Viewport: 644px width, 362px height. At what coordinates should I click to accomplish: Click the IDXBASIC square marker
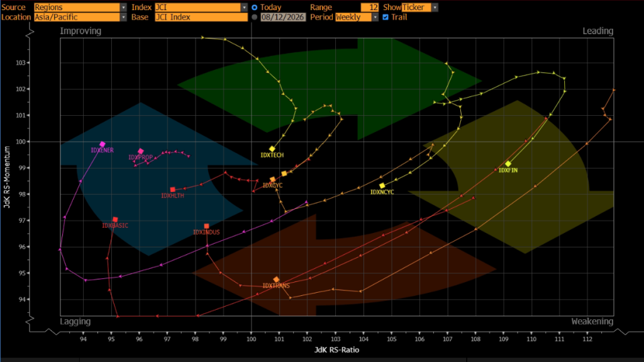[x=115, y=220]
